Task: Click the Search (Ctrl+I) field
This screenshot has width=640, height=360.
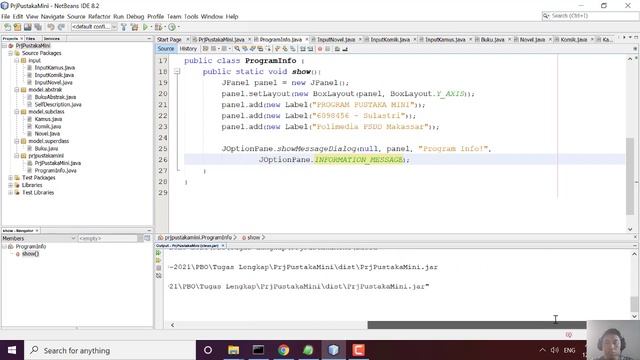Action: pos(590,16)
